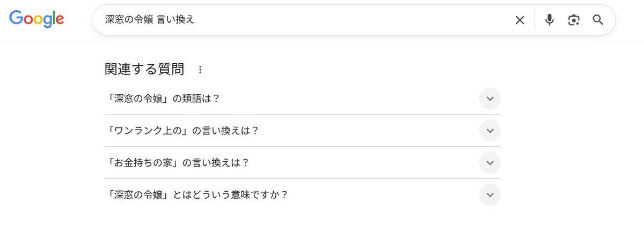The height and width of the screenshot is (226, 644).
Task: Clear the search query with the X icon
Action: pyautogui.click(x=519, y=20)
